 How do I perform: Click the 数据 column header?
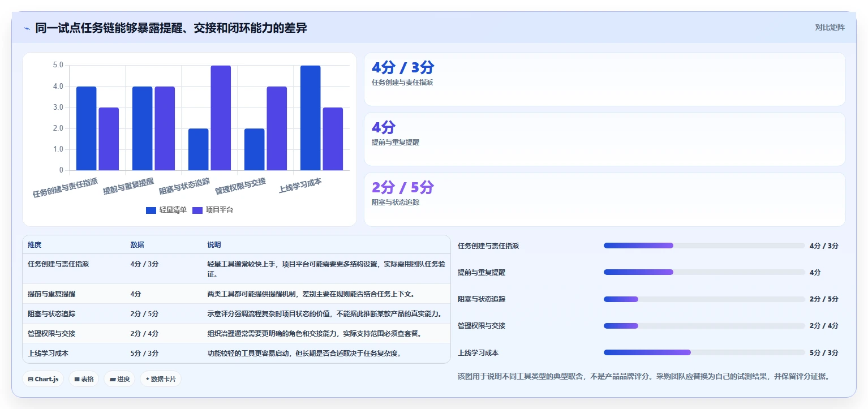click(137, 245)
